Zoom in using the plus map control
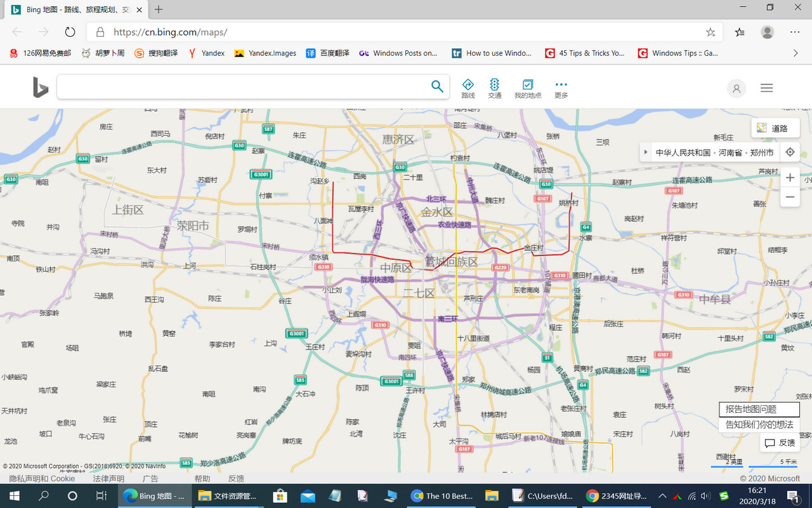This screenshot has width=812, height=508. 790,177
